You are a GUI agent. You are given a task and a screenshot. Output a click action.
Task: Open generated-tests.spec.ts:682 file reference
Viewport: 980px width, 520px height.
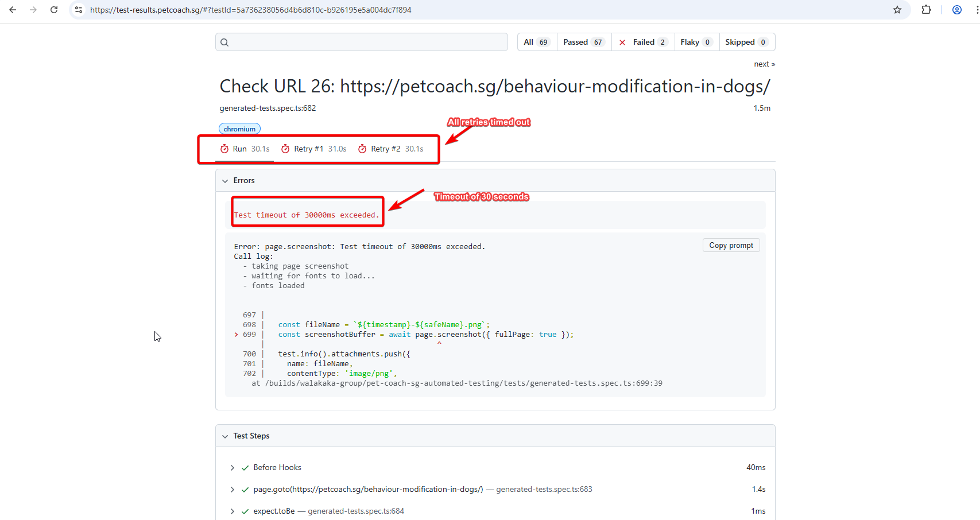point(268,108)
